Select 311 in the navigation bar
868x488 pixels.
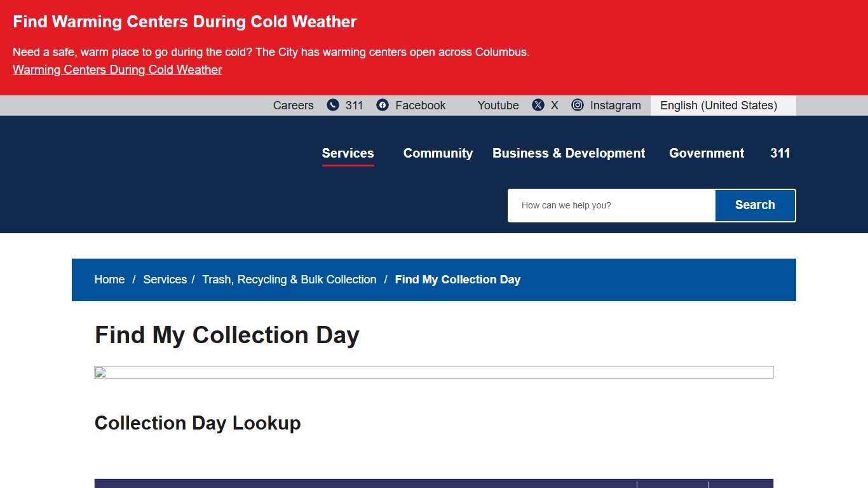(x=780, y=153)
